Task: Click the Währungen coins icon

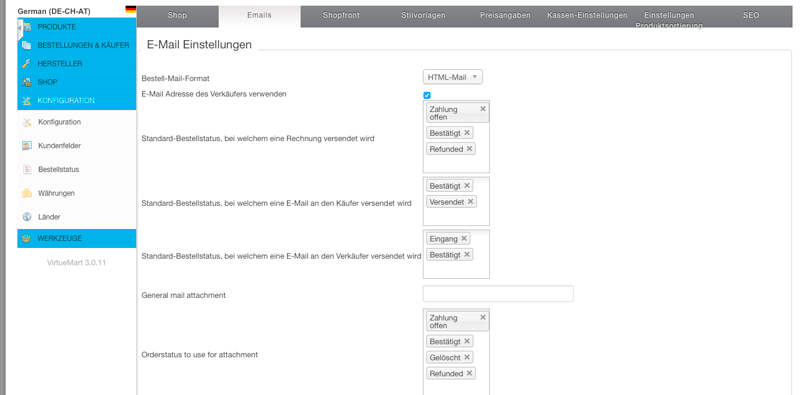Action: click(x=27, y=193)
